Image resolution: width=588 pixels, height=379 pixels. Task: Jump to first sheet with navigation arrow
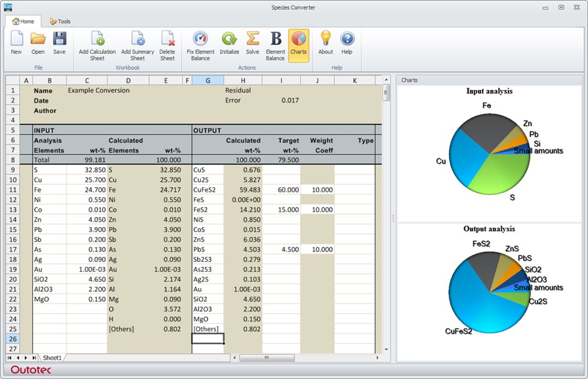pos(8,357)
